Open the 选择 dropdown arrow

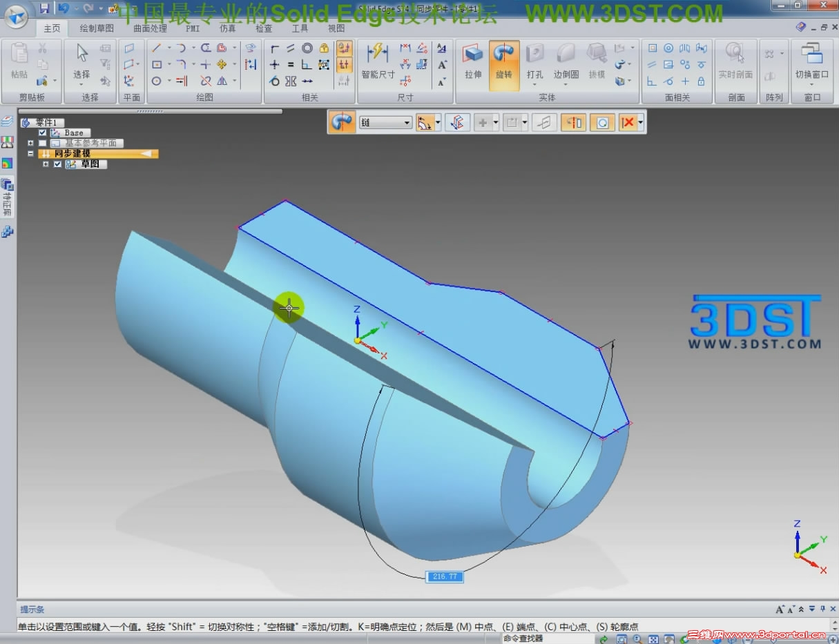click(x=81, y=84)
